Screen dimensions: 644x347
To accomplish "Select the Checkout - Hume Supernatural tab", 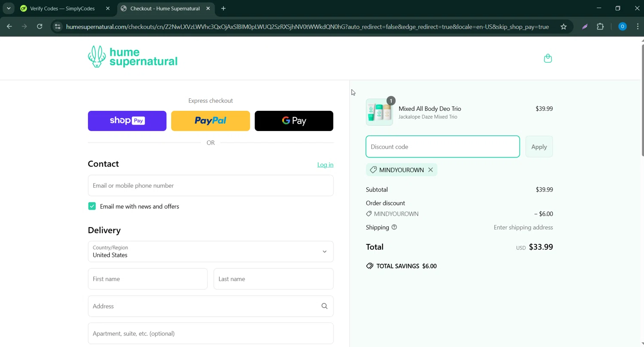I will point(166,9).
